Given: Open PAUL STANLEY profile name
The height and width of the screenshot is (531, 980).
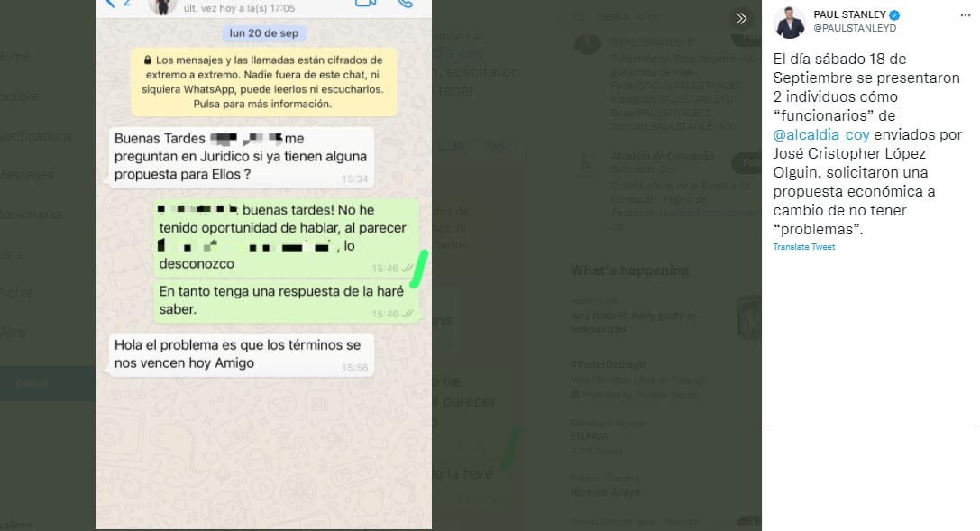Looking at the screenshot, I should coord(849,15).
